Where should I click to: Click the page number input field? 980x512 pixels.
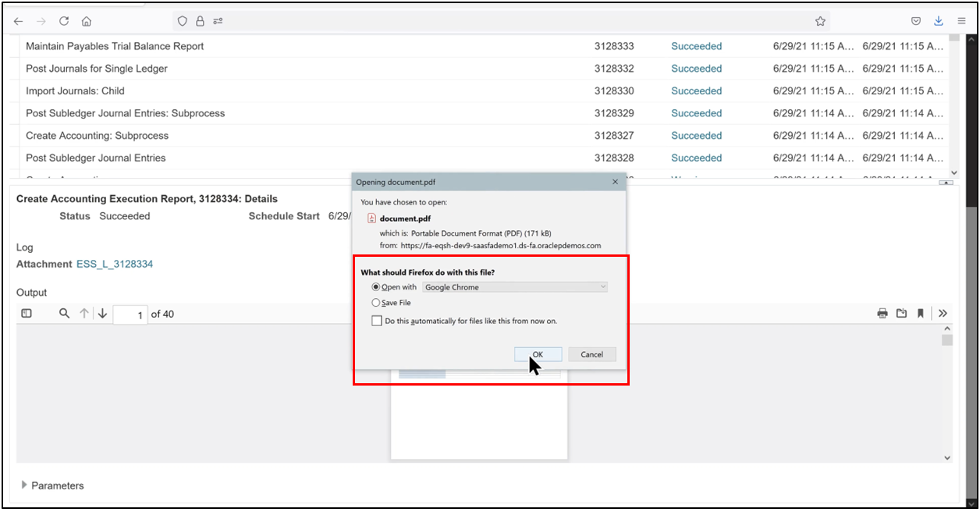[x=129, y=313]
